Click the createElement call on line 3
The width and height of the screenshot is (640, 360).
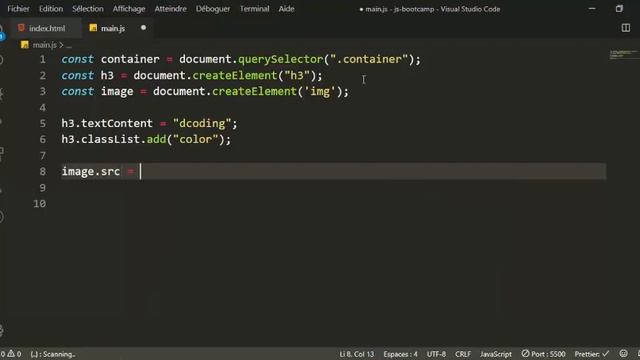click(x=254, y=91)
